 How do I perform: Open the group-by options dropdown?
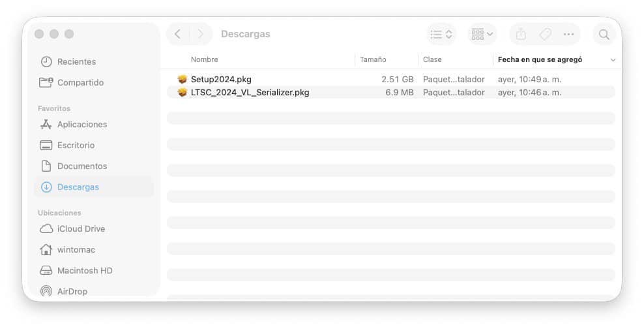click(x=482, y=34)
